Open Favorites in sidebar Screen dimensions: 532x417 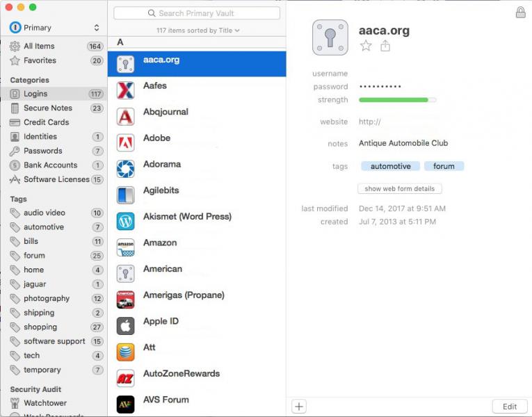coord(54,60)
